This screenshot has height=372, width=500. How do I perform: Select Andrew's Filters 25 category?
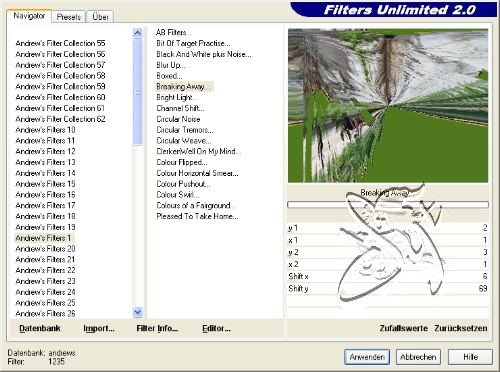[45, 303]
